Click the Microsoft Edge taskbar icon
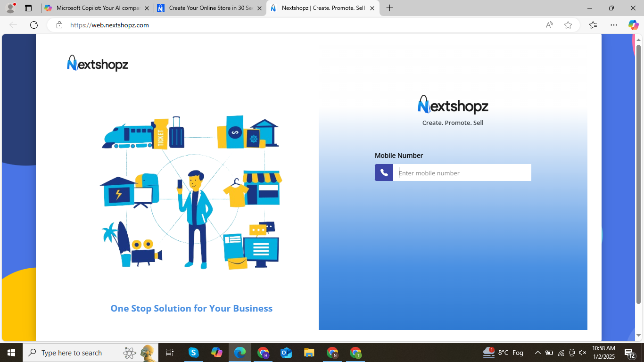Image resolution: width=644 pixels, height=362 pixels. pyautogui.click(x=240, y=353)
